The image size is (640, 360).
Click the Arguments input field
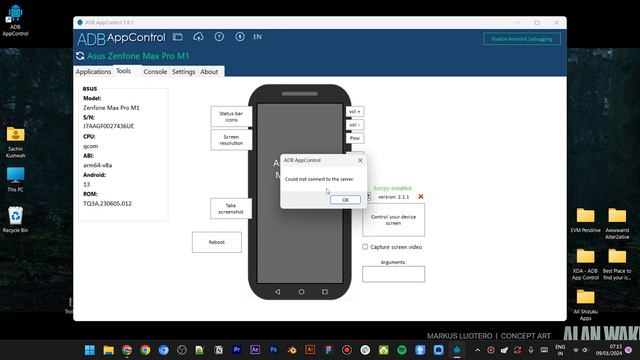tap(393, 274)
